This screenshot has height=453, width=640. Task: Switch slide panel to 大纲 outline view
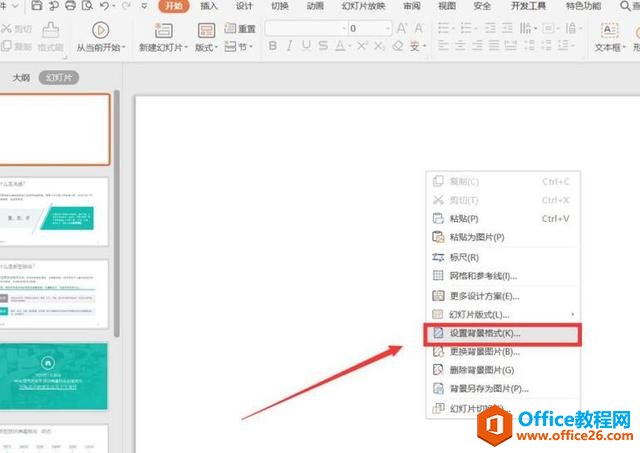click(21, 78)
